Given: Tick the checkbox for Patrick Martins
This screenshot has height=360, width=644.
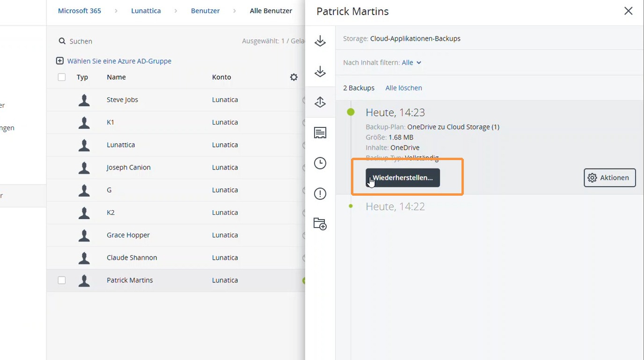Looking at the screenshot, I should click(62, 280).
